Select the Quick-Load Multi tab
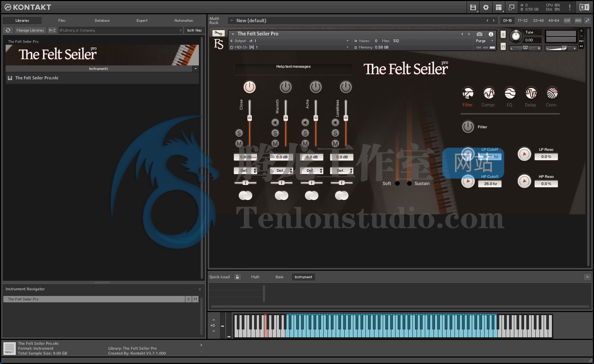 pyautogui.click(x=255, y=277)
